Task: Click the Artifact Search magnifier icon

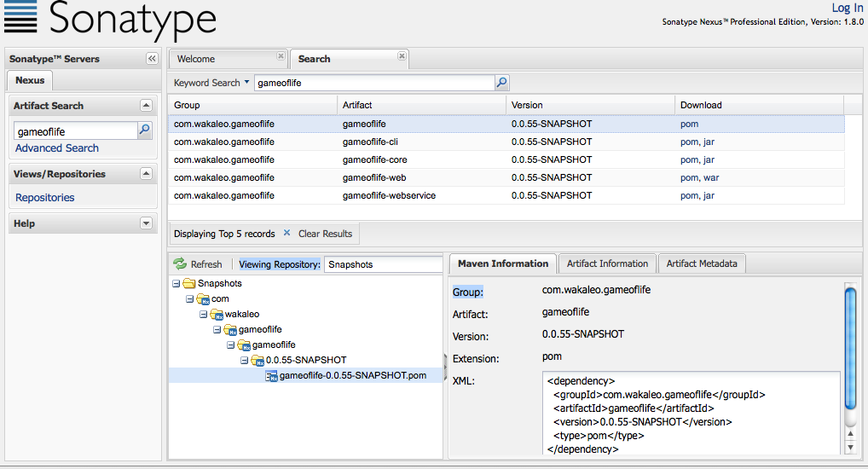Action: click(x=144, y=130)
